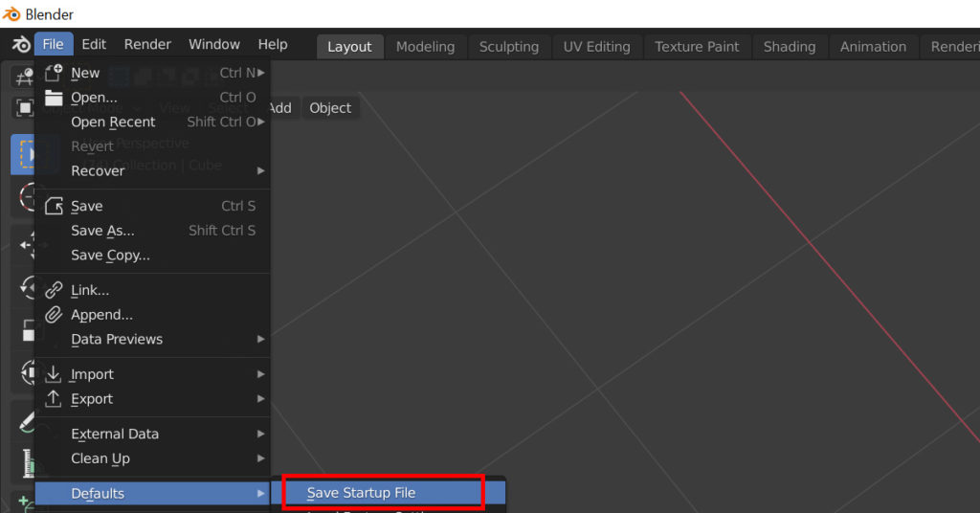Expand the Recover submenu
The image size is (980, 513).
coord(152,170)
